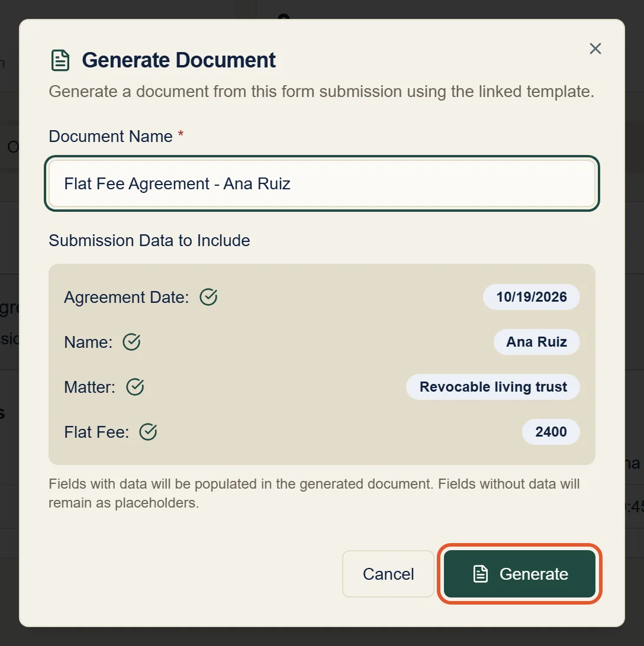Viewport: 644px width, 646px height.
Task: Select the 2400 flat fee value badge
Action: point(551,432)
